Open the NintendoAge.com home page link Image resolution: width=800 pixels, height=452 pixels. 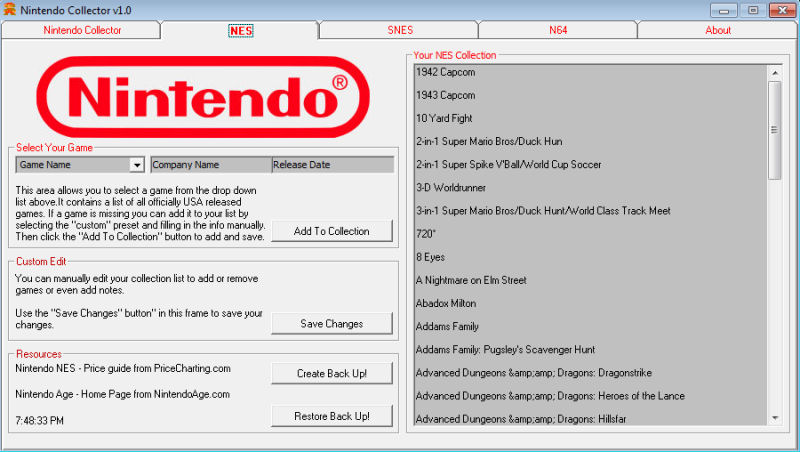click(x=122, y=394)
